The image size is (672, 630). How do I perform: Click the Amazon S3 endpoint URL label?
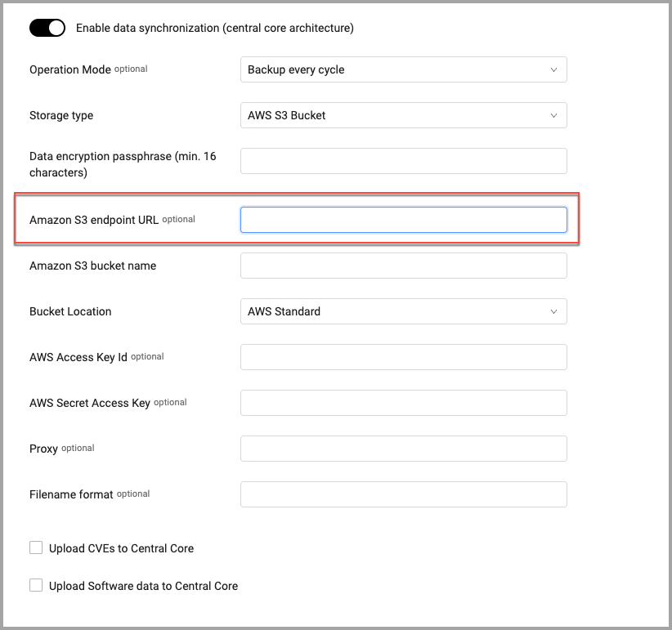(x=94, y=220)
